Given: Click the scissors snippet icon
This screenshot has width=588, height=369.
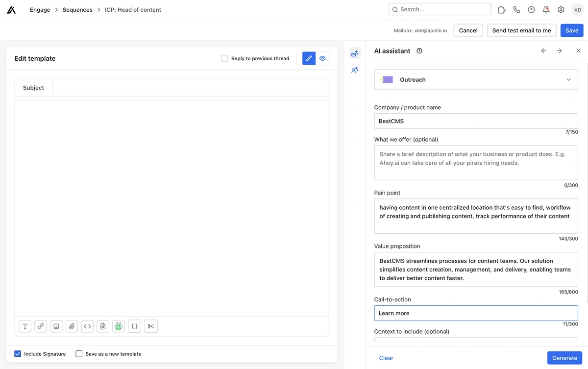Looking at the screenshot, I should point(151,326).
